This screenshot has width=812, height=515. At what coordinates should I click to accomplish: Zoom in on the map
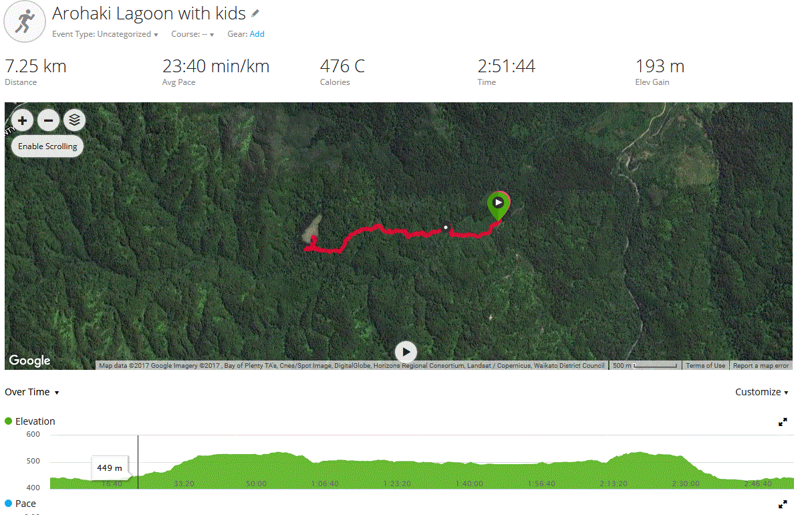click(22, 120)
